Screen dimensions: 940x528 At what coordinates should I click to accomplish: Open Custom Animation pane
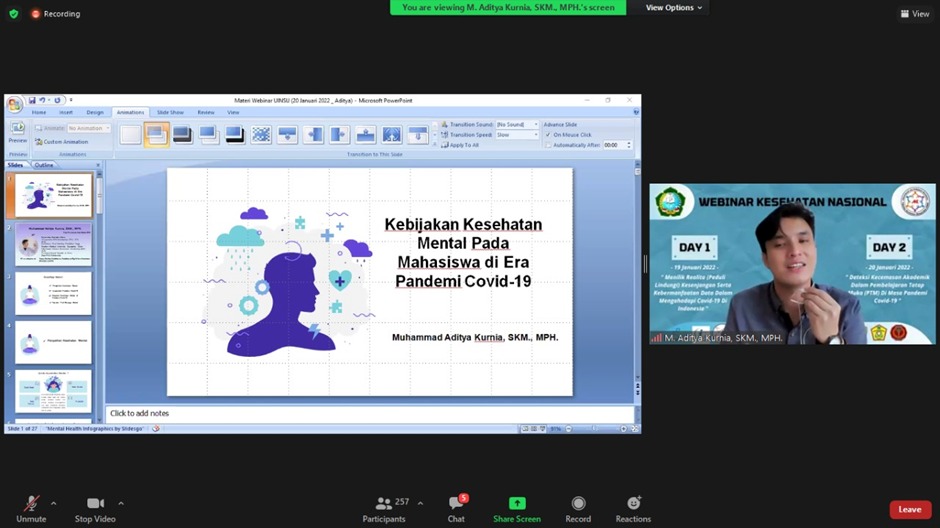[62, 142]
